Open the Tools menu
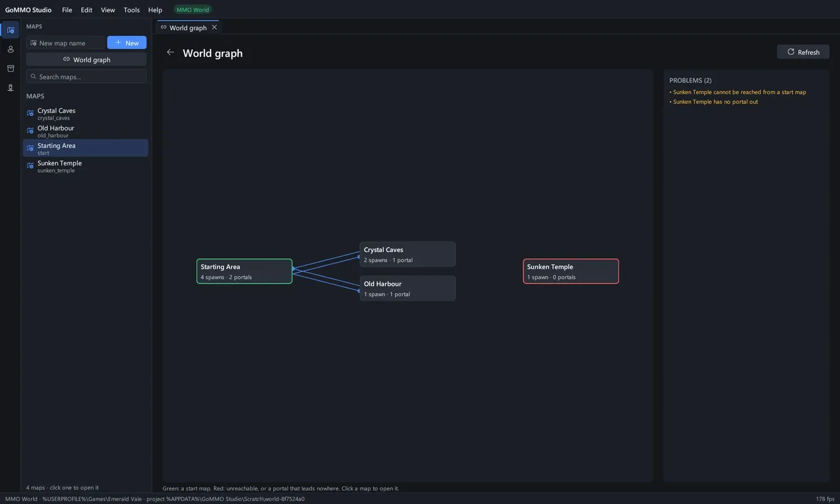This screenshot has width=840, height=504. [x=132, y=10]
